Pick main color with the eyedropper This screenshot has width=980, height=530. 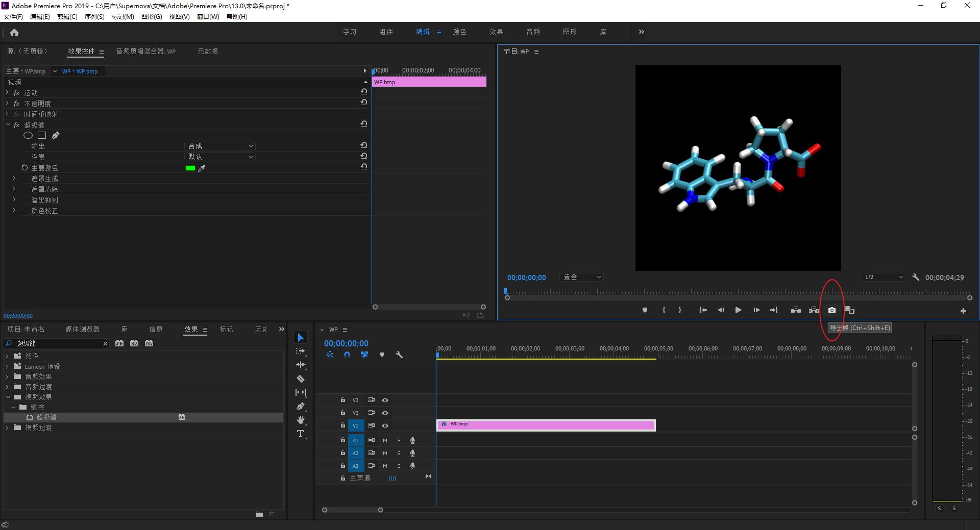click(x=202, y=168)
